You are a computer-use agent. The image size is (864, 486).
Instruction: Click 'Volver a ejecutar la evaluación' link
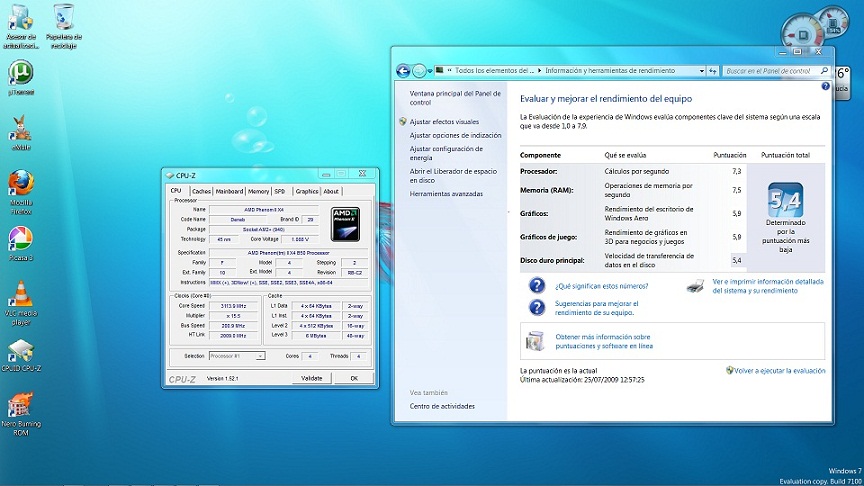click(780, 370)
